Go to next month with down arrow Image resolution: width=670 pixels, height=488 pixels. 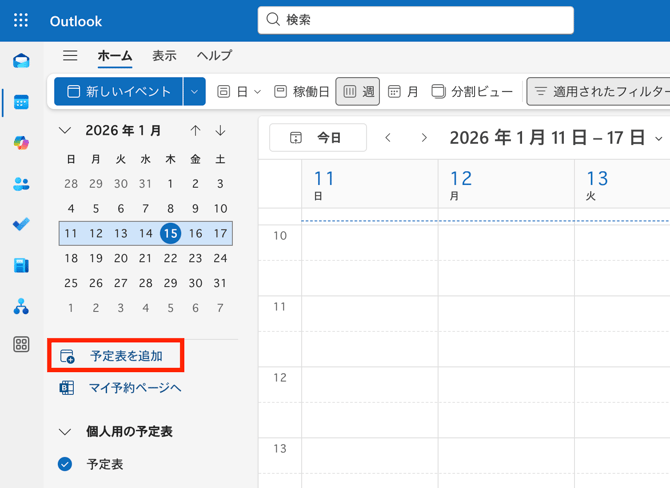(220, 130)
